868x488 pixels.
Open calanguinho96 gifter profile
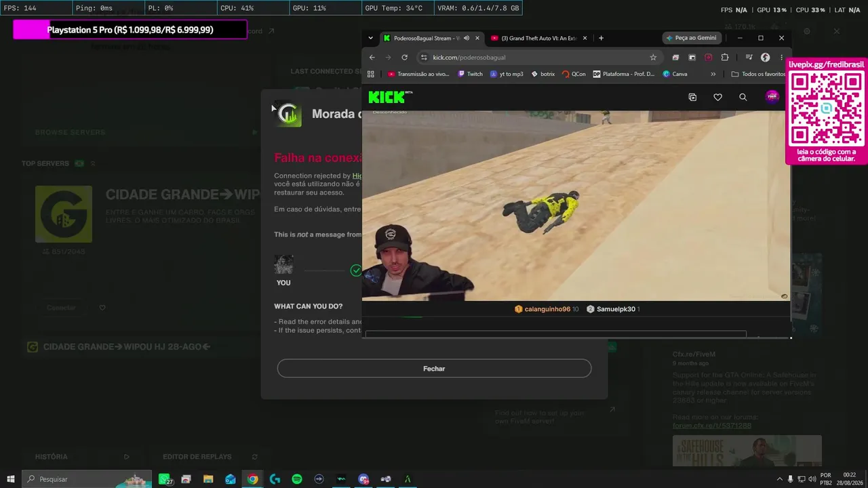coord(547,309)
